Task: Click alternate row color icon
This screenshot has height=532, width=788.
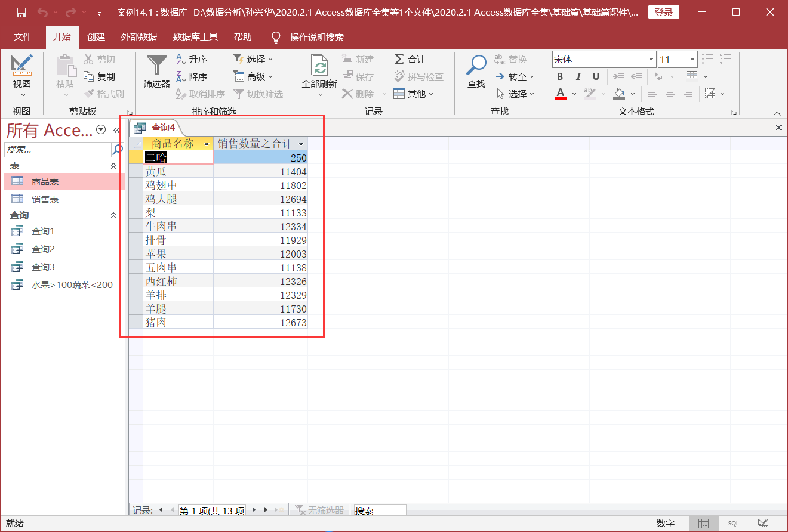Action: tap(710, 94)
